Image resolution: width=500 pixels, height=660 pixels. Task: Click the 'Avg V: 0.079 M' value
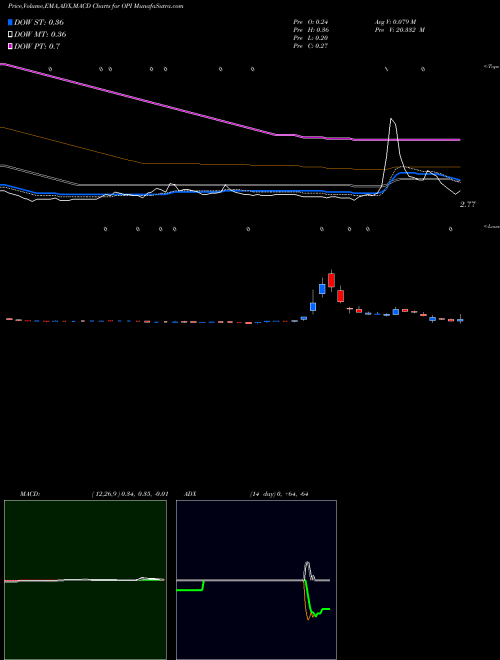395,22
